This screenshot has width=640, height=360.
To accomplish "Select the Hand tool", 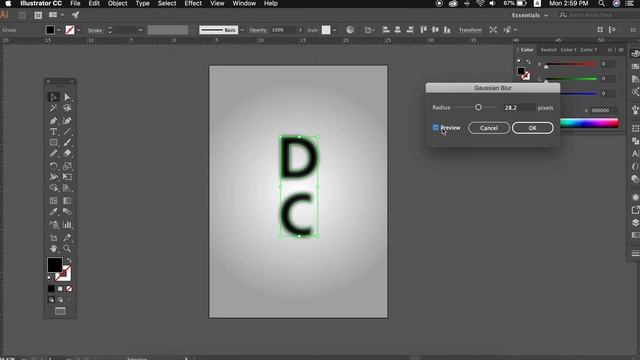I will pyautogui.click(x=53, y=249).
